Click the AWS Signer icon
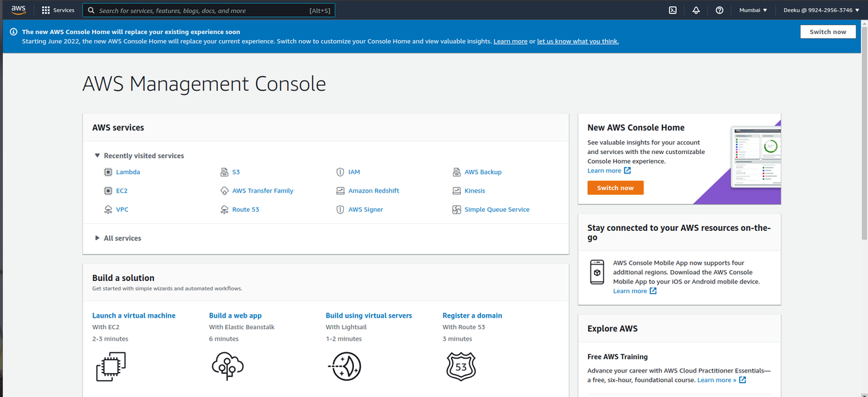The width and height of the screenshot is (868, 397). click(x=340, y=210)
